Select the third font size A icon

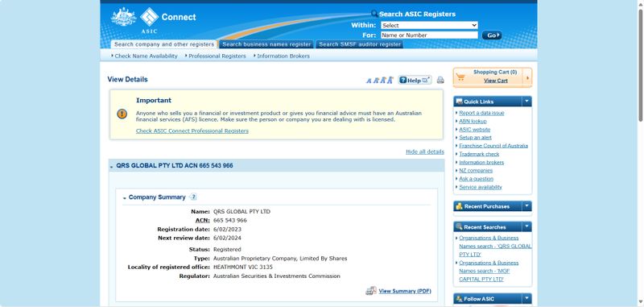[x=382, y=80]
